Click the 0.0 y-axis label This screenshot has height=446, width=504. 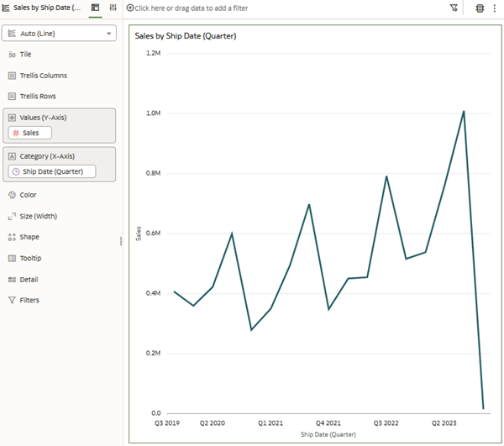(156, 413)
